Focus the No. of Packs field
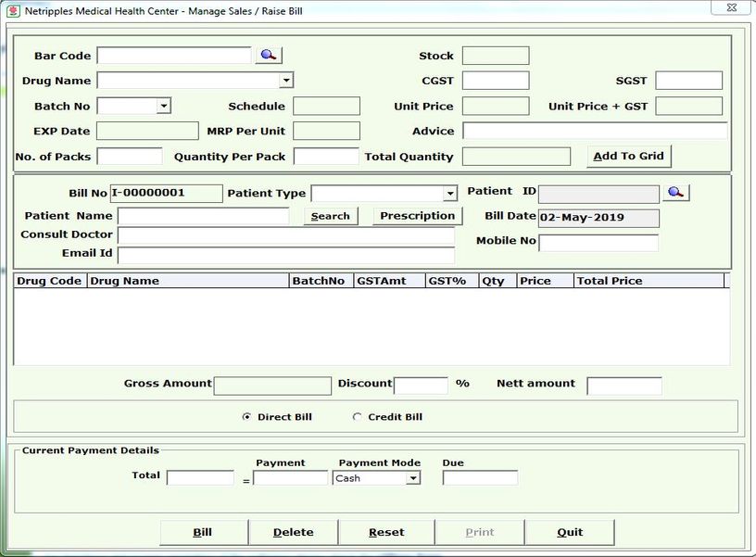The width and height of the screenshot is (756, 557). 130,157
